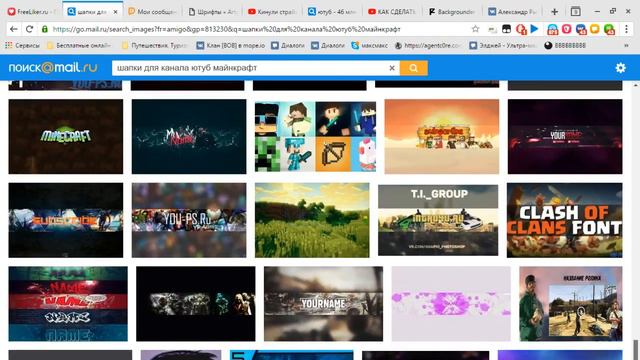Open the agent0re.com bookmark
Image resolution: width=640 pixels, height=360 pixels.
coord(428,45)
